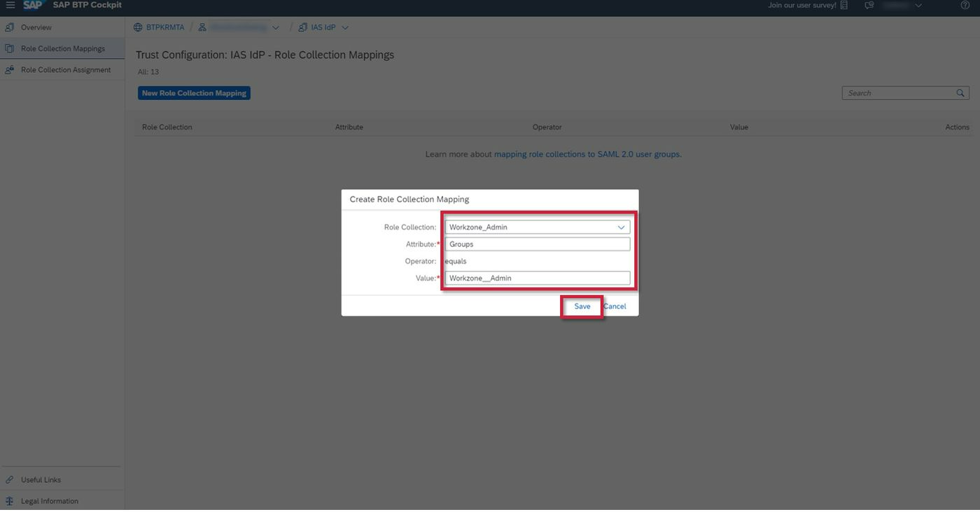The height and width of the screenshot is (512, 980).
Task: Click the IAS IdP breadcrumb text
Action: tap(323, 28)
